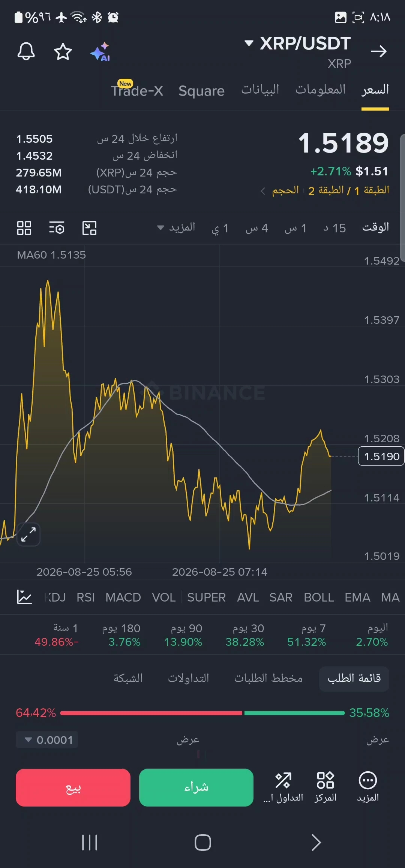Screen dimensions: 405x868
Task: Tap the current price label 1.5190
Action: click(381, 456)
